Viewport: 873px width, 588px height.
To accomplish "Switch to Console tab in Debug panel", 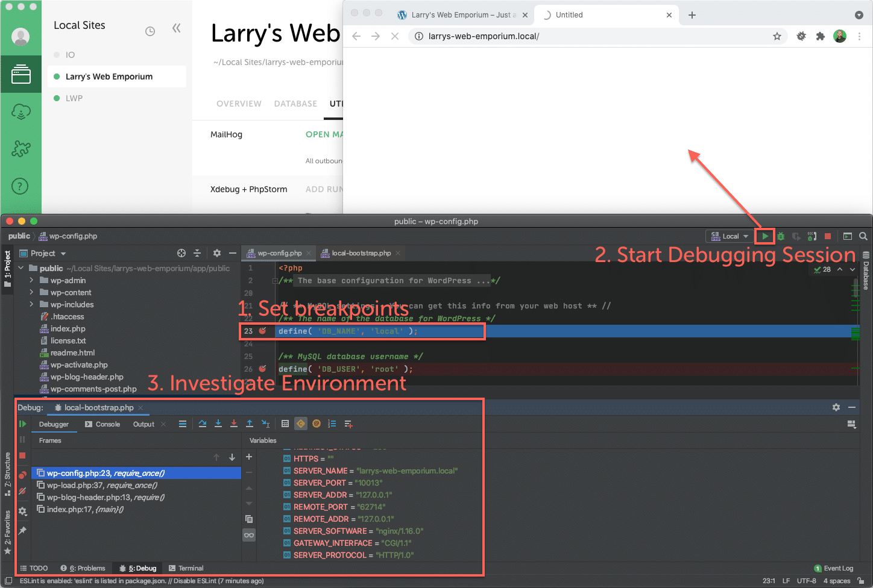I will [102, 424].
